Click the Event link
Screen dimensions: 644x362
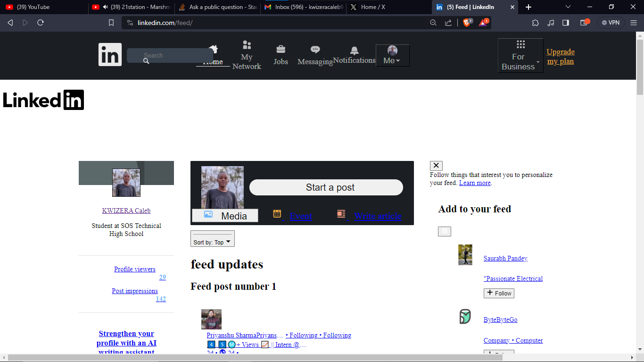(300, 216)
